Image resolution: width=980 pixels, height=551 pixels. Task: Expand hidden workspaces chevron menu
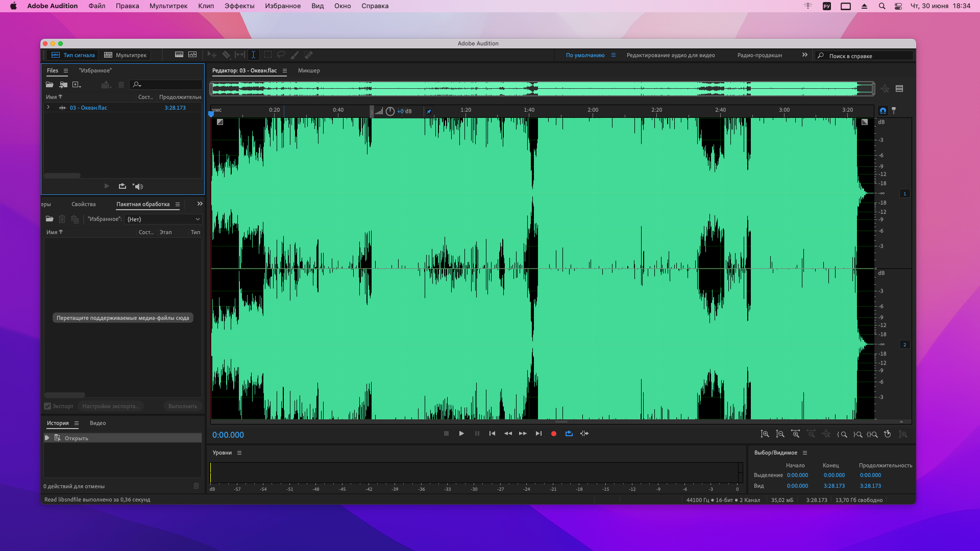tap(805, 55)
